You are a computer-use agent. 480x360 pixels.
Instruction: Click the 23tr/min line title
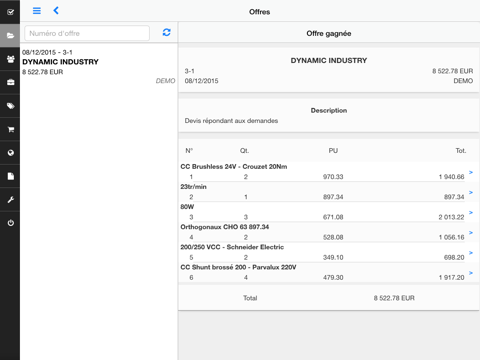(x=193, y=187)
